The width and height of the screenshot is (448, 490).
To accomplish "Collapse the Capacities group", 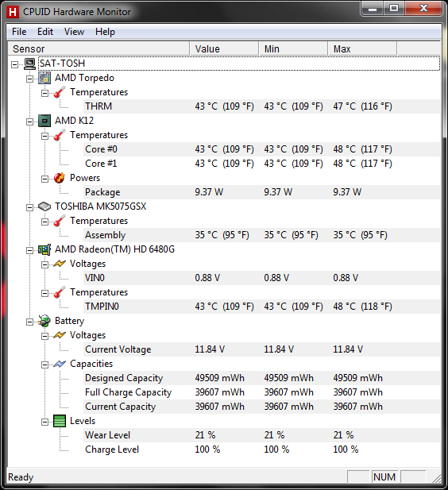I will pos(44,365).
